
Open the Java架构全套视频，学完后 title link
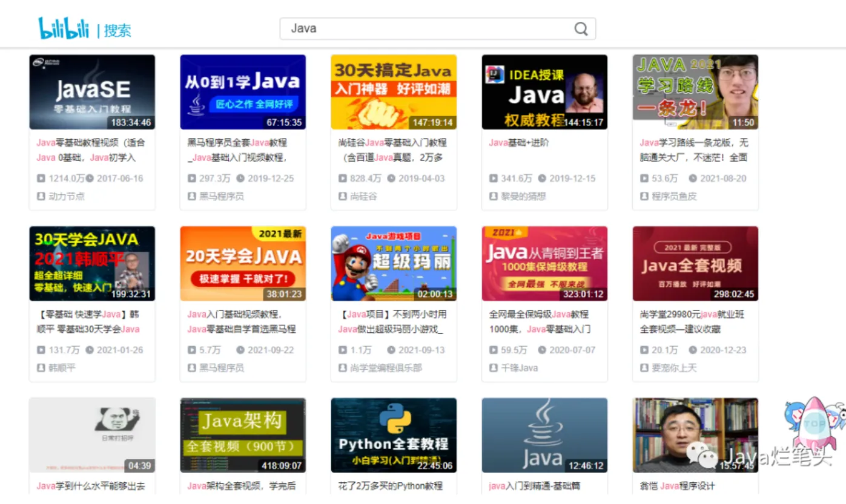[242, 486]
